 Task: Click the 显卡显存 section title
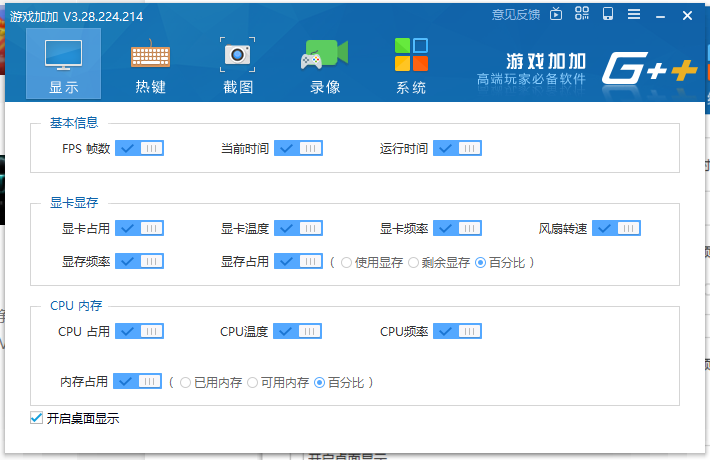(74, 202)
